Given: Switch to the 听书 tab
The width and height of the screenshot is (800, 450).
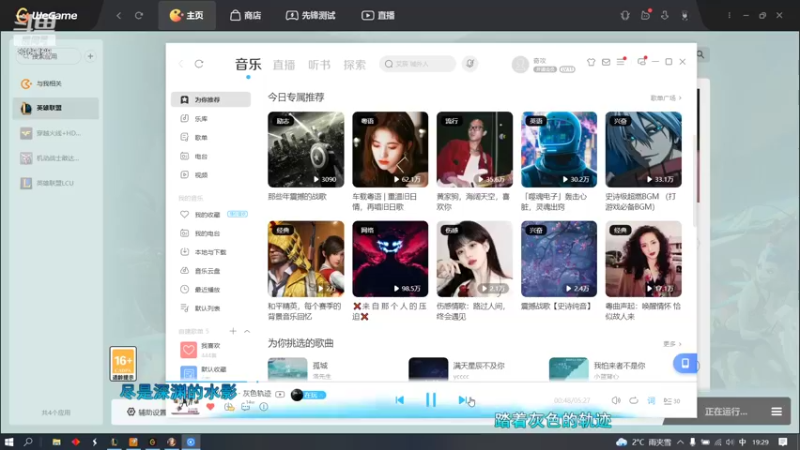Looking at the screenshot, I should pyautogui.click(x=319, y=65).
